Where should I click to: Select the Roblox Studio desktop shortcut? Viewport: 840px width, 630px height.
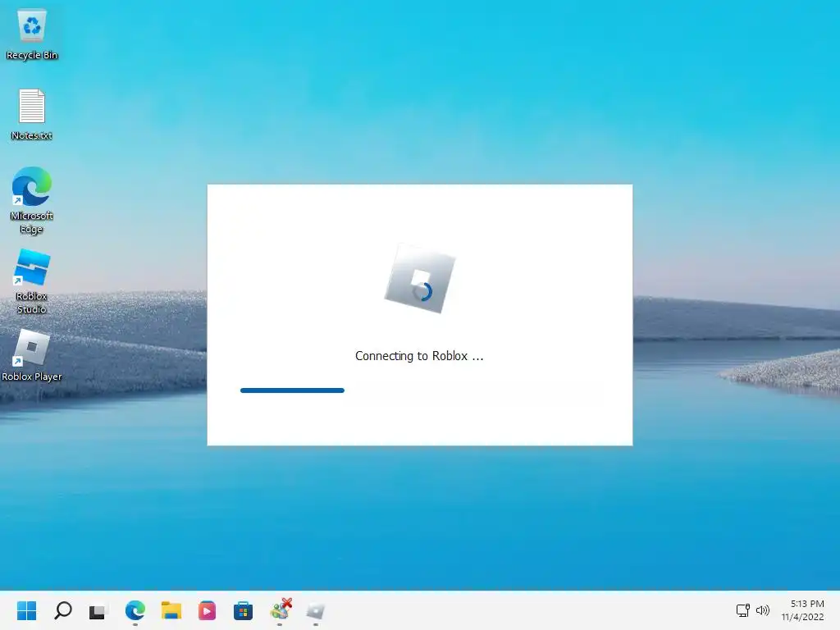(32, 281)
